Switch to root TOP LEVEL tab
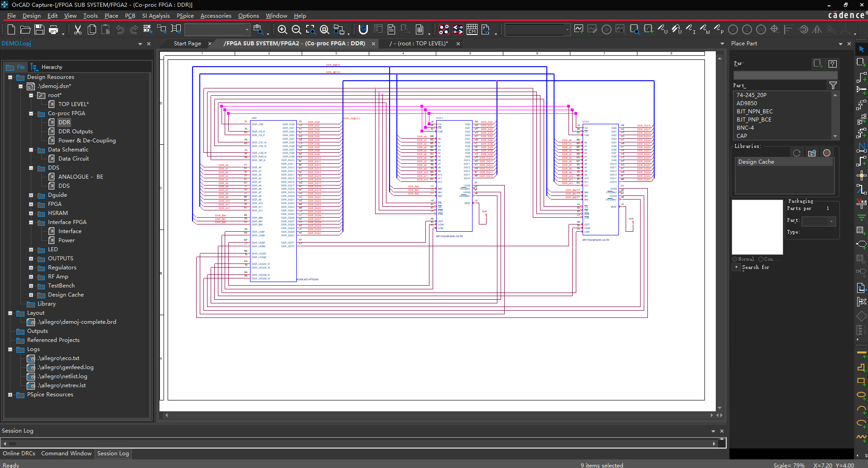868x468 pixels. [419, 44]
